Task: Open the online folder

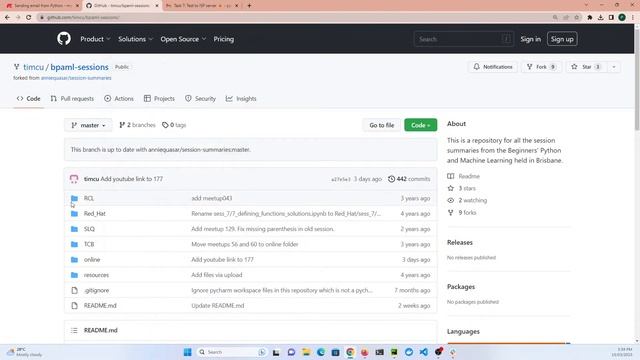Action: click(x=92, y=260)
